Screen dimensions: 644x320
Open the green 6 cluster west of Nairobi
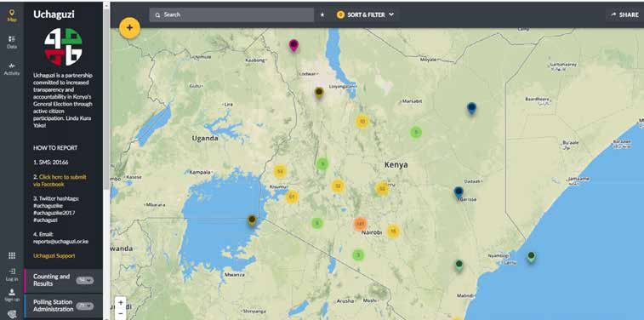pyautogui.click(x=316, y=224)
